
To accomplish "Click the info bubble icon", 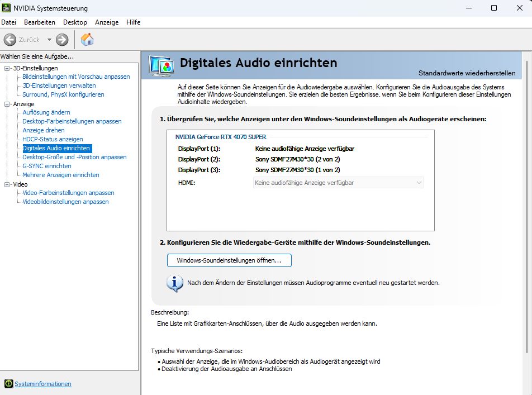I will point(175,283).
